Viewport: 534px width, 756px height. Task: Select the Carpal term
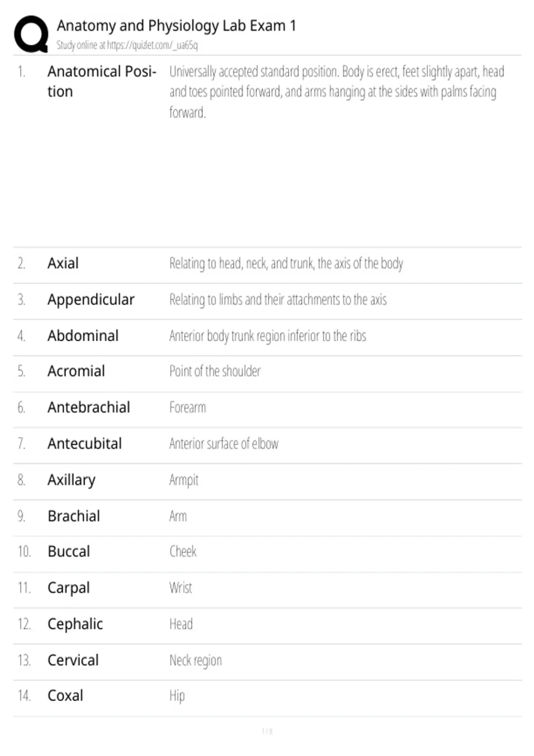69,588
